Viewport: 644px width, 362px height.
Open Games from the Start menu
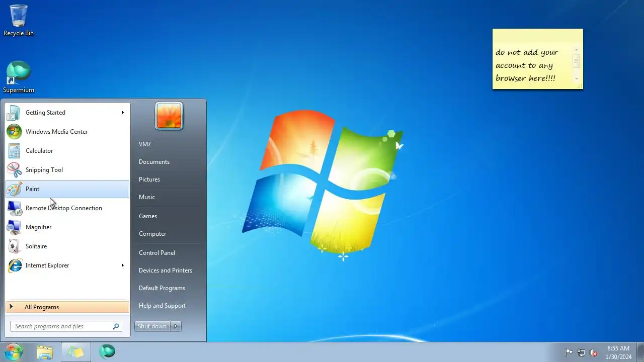coord(148,216)
